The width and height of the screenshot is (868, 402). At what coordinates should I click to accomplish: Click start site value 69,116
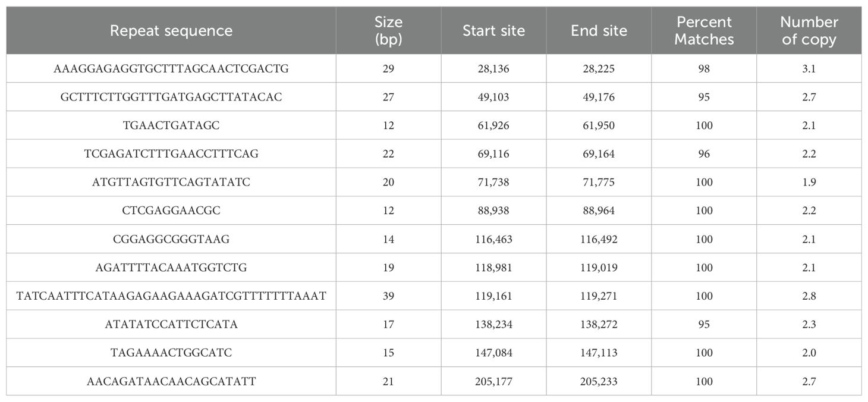point(493,154)
